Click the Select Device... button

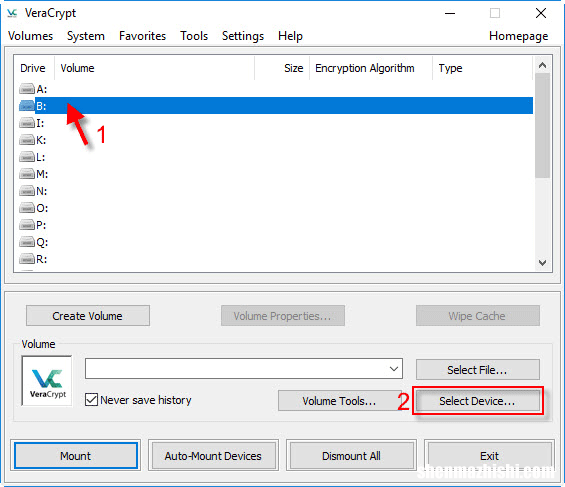pyautogui.click(x=477, y=401)
